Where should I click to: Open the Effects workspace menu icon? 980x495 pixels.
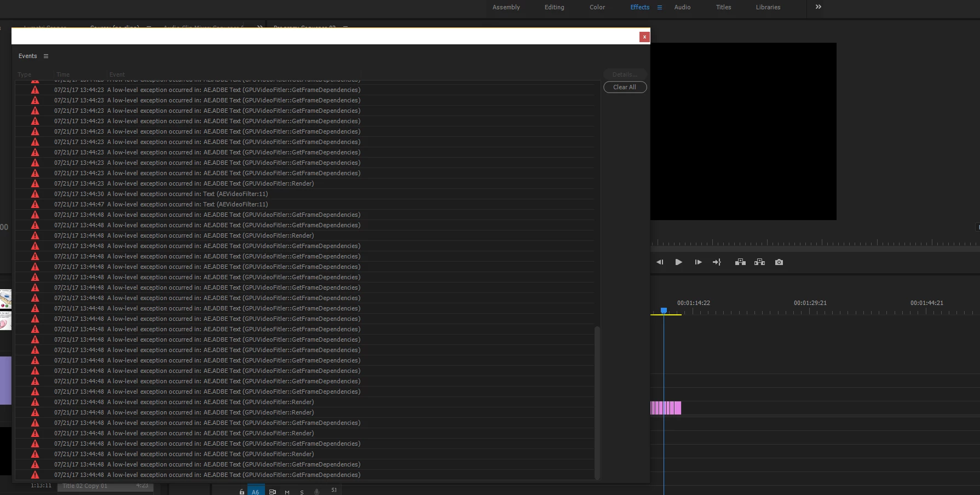pos(660,7)
